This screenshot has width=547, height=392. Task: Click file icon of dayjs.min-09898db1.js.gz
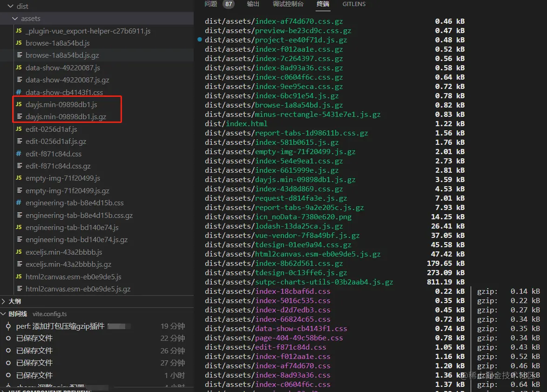(x=19, y=116)
